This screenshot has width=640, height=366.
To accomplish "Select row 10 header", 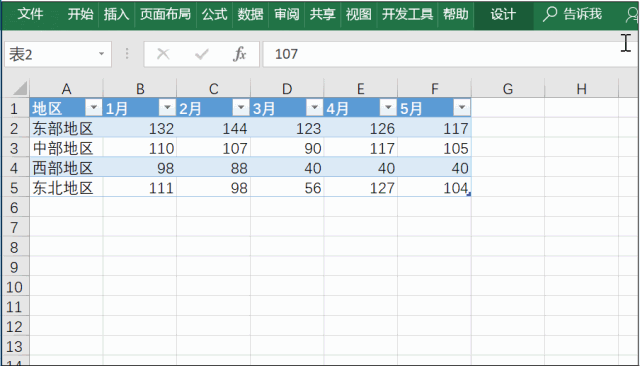I will [x=14, y=287].
